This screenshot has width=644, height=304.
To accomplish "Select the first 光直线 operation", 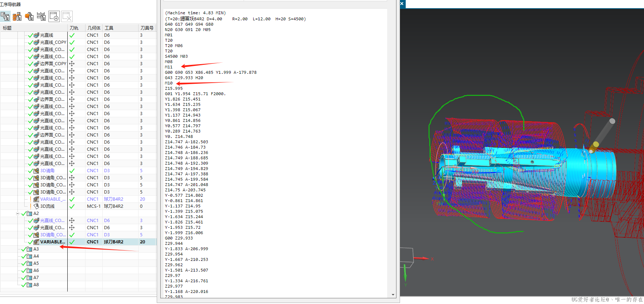I will pos(47,35).
